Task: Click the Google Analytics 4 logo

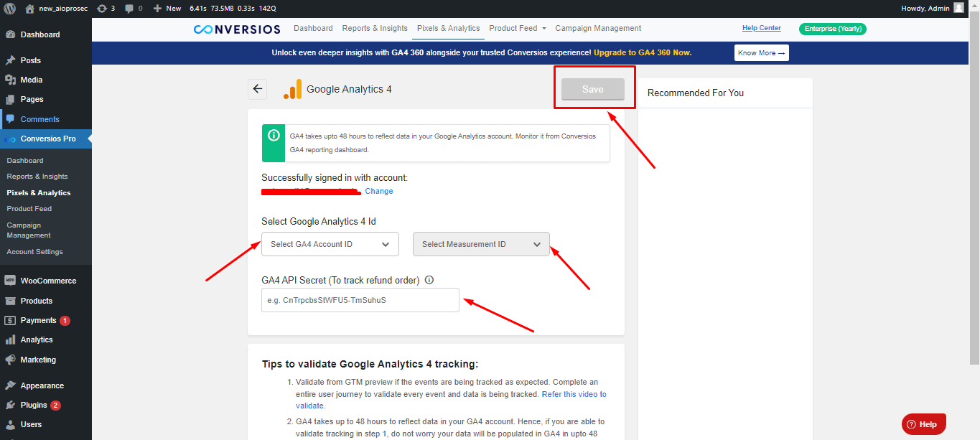Action: point(292,89)
